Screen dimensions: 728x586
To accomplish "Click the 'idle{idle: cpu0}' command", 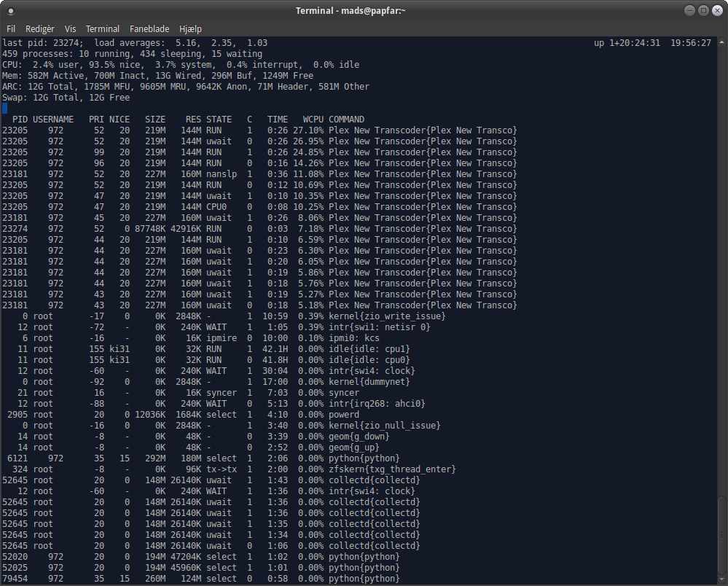I will 369,360.
